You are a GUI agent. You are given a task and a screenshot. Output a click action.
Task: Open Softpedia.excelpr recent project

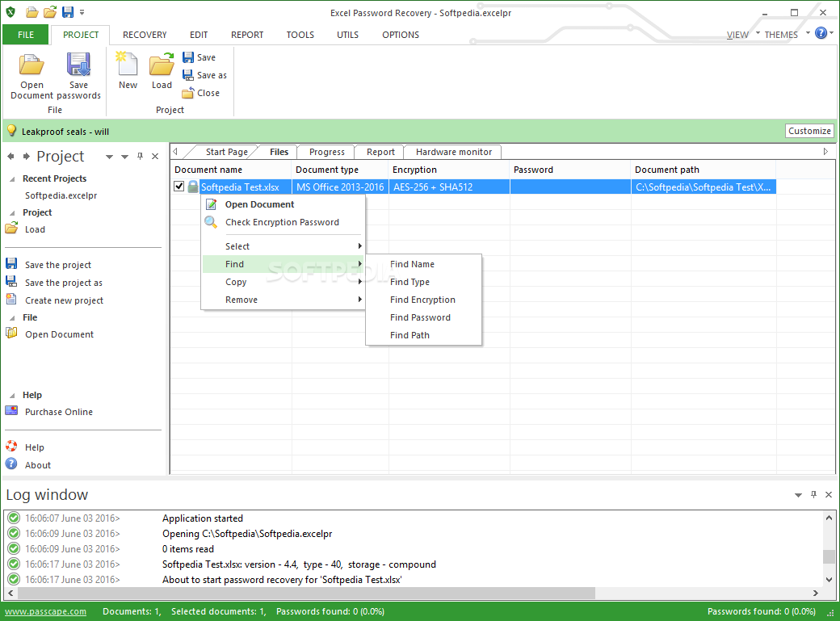coord(61,195)
